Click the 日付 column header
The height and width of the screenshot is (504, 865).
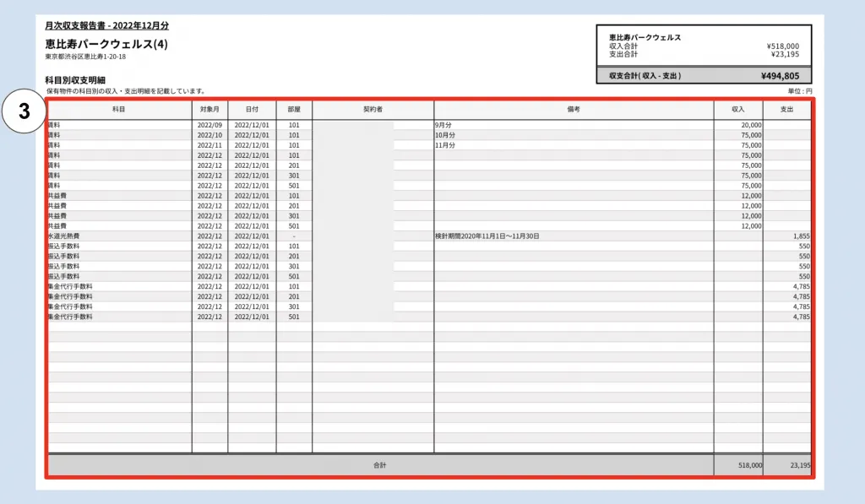(x=252, y=109)
